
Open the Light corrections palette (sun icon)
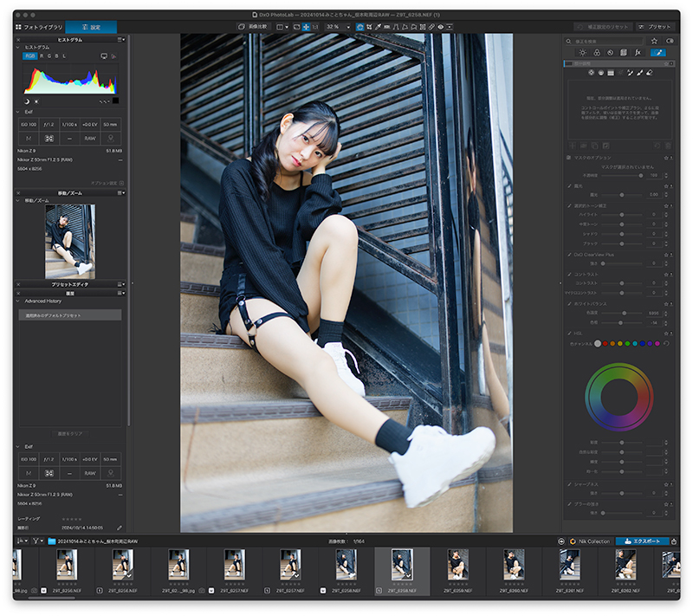click(582, 53)
